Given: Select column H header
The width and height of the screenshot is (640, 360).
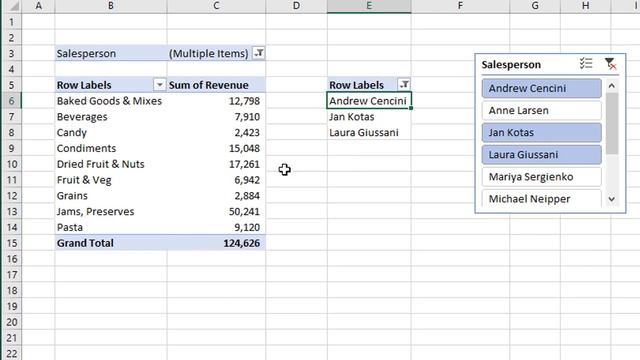Looking at the screenshot, I should click(585, 6).
